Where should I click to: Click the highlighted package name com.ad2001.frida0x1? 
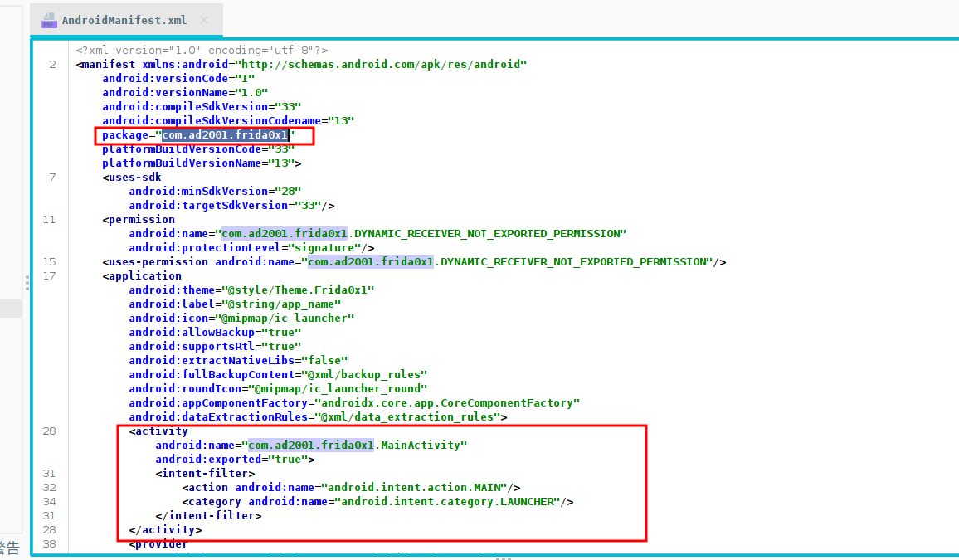225,134
